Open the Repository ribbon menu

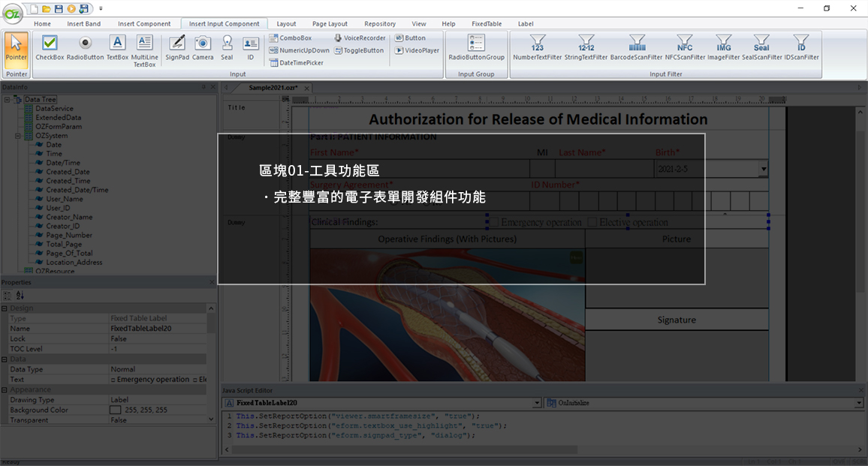[x=380, y=23]
